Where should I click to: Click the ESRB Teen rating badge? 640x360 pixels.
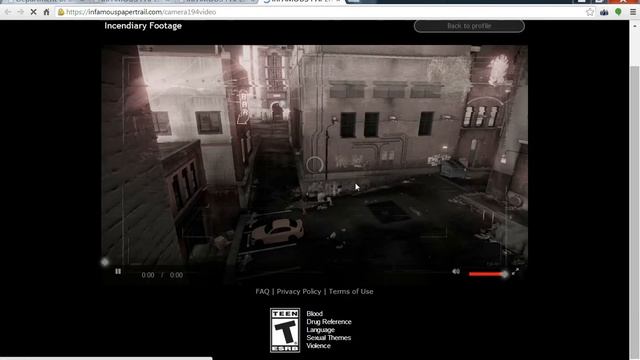285,330
